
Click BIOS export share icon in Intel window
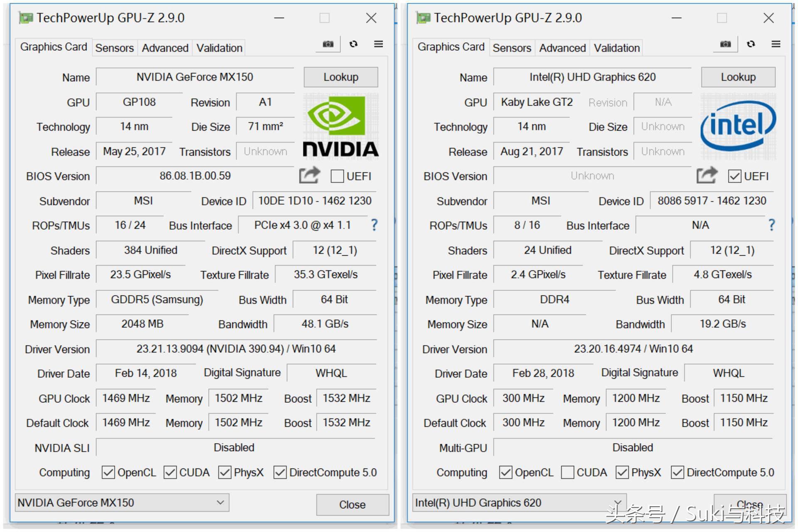[707, 175]
